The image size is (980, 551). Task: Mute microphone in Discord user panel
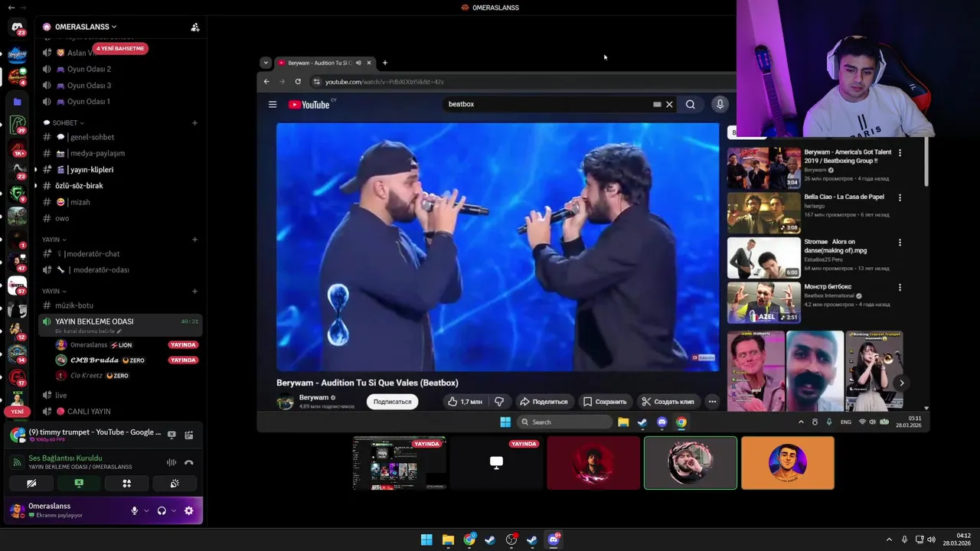click(x=135, y=510)
